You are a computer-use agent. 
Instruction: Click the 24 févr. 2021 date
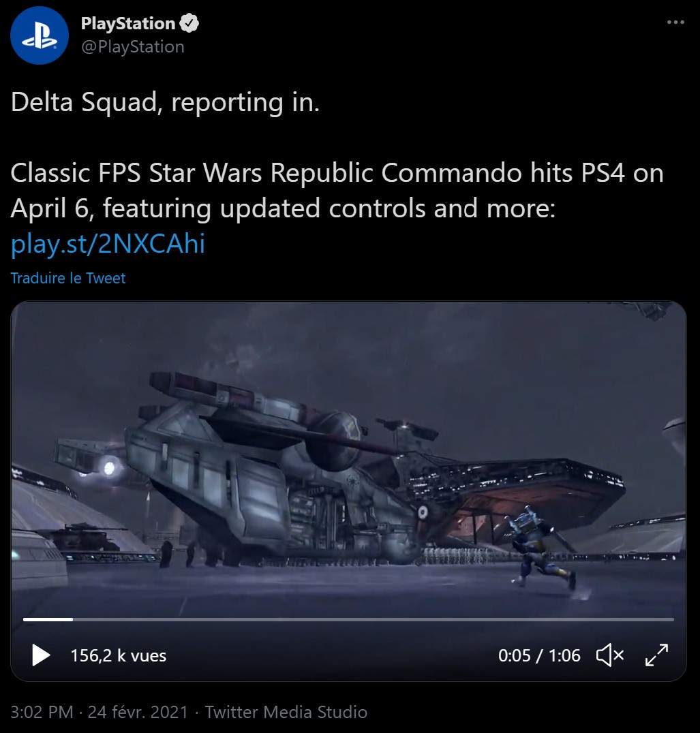(x=138, y=712)
